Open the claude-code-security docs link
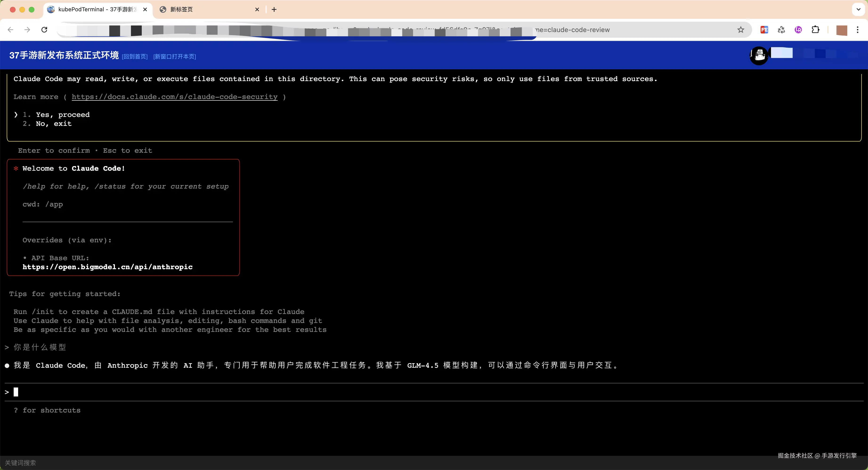 click(174, 97)
